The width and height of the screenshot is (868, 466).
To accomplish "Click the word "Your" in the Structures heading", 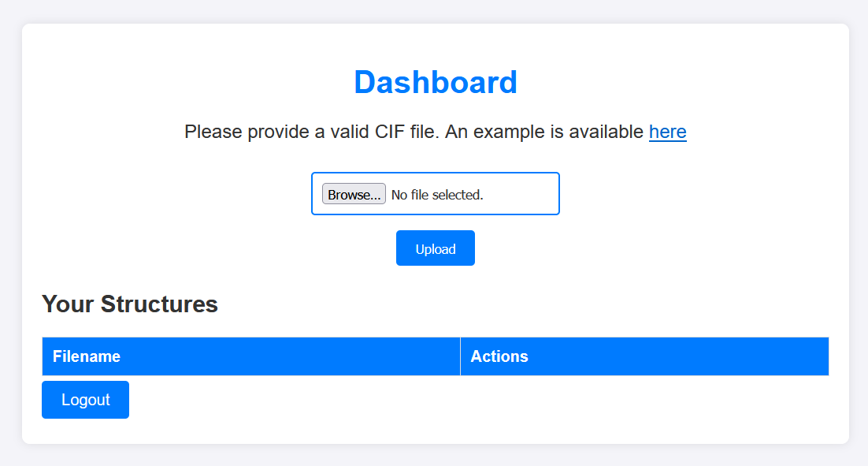I will [x=69, y=304].
